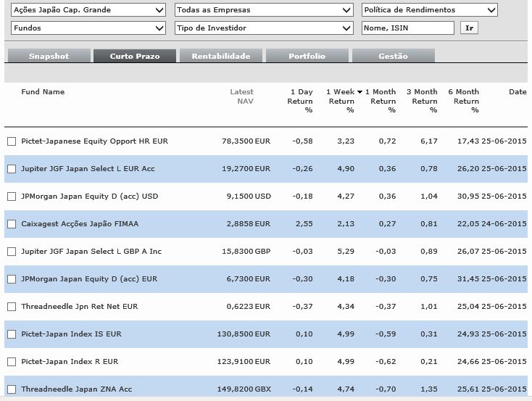Open fund Jupiter JGF Japan Select L GBP A Inc
The width and height of the screenshot is (532, 401).
(x=91, y=252)
